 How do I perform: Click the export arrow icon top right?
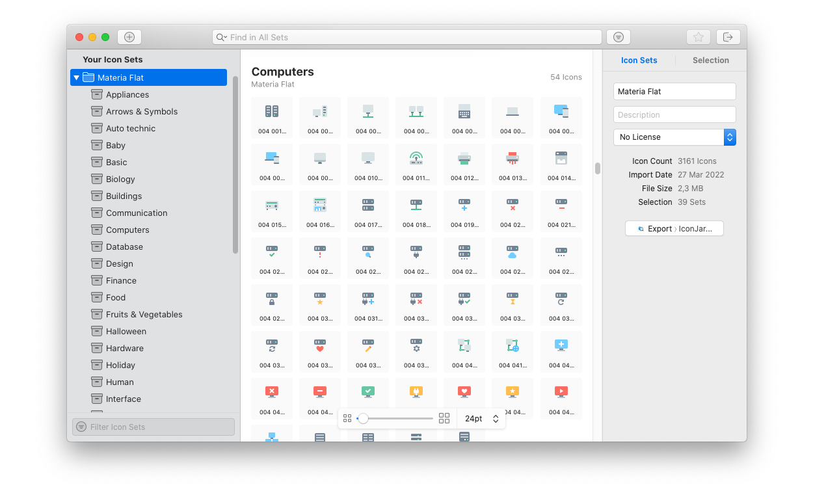[x=728, y=37]
